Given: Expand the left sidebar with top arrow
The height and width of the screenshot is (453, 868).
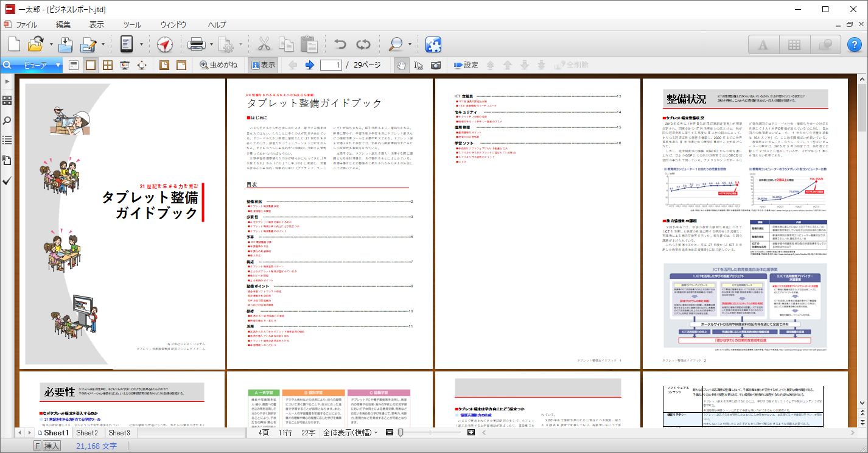Looking at the screenshot, I should click(7, 81).
